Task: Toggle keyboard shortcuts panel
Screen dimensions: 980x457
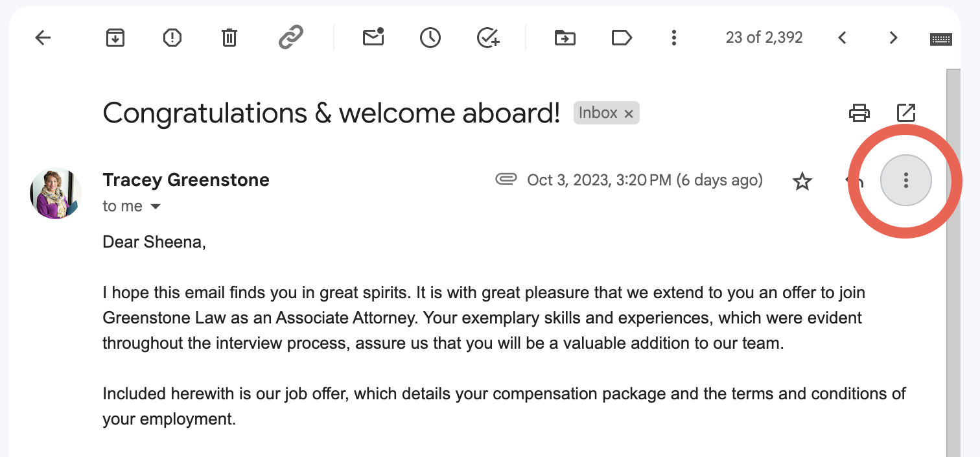Action: [x=941, y=38]
